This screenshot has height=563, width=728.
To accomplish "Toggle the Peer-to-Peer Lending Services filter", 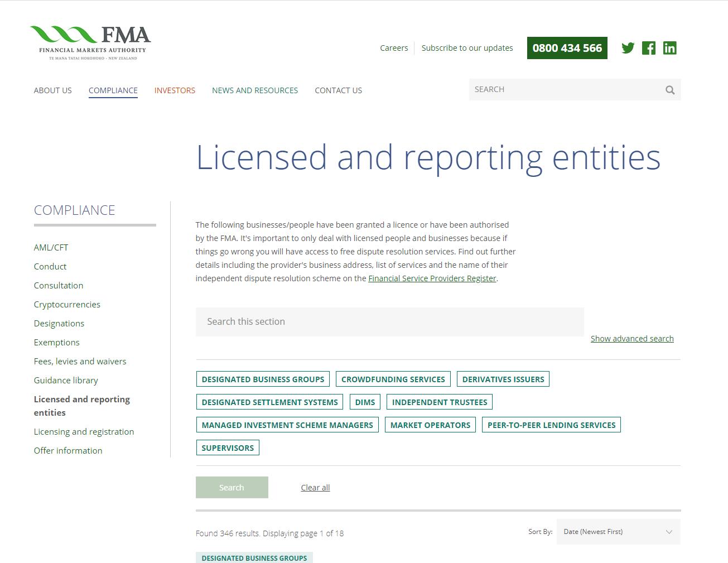I will coord(551,425).
